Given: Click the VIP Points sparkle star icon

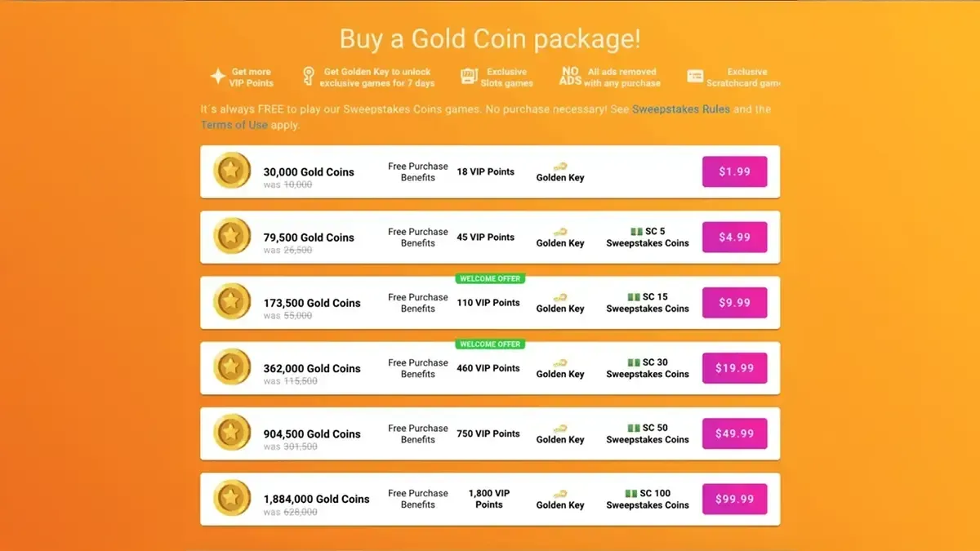Looking at the screenshot, I should 217,77.
